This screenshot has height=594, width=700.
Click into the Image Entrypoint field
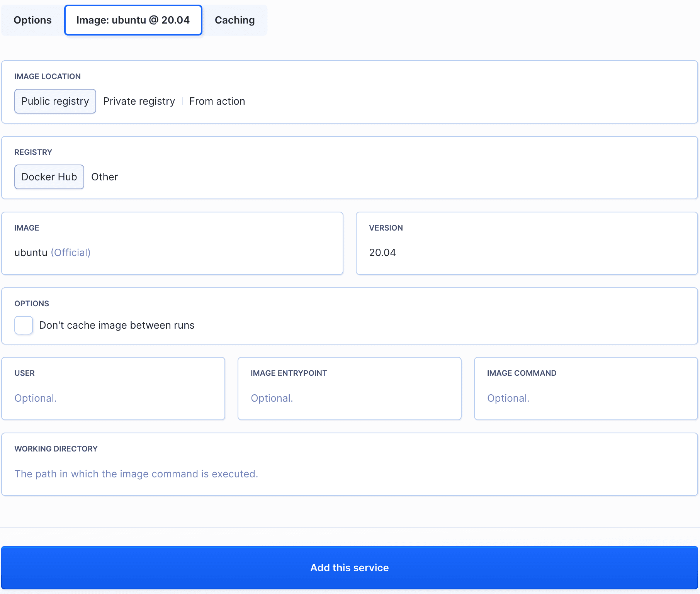coord(349,398)
